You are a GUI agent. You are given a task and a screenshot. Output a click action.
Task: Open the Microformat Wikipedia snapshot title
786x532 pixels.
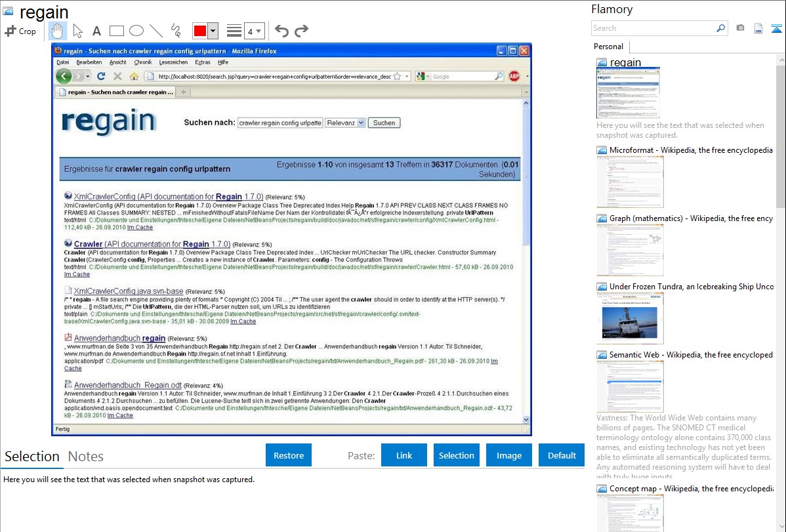tap(691, 150)
